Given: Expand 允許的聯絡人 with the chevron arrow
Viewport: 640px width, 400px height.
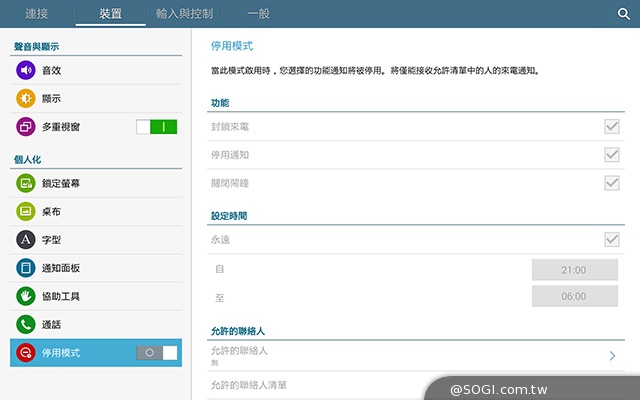Looking at the screenshot, I should tap(612, 355).
